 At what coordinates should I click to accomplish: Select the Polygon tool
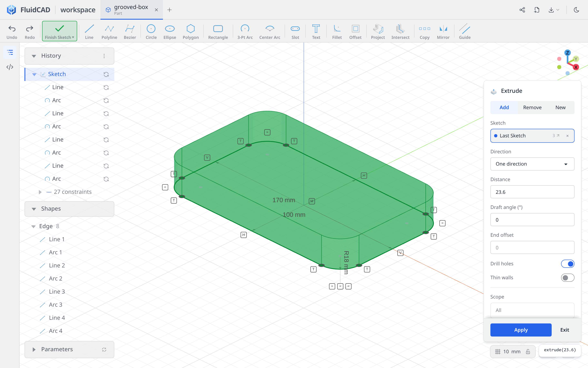point(190,31)
